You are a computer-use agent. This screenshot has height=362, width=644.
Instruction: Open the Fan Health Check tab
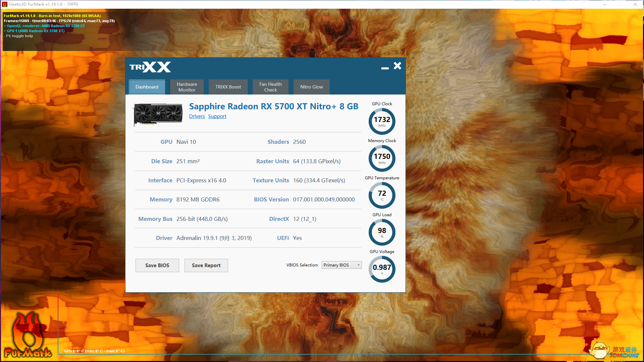(x=271, y=87)
